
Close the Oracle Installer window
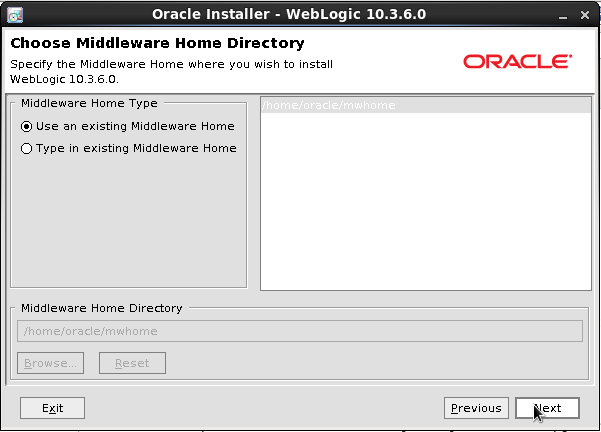pyautogui.click(x=585, y=15)
